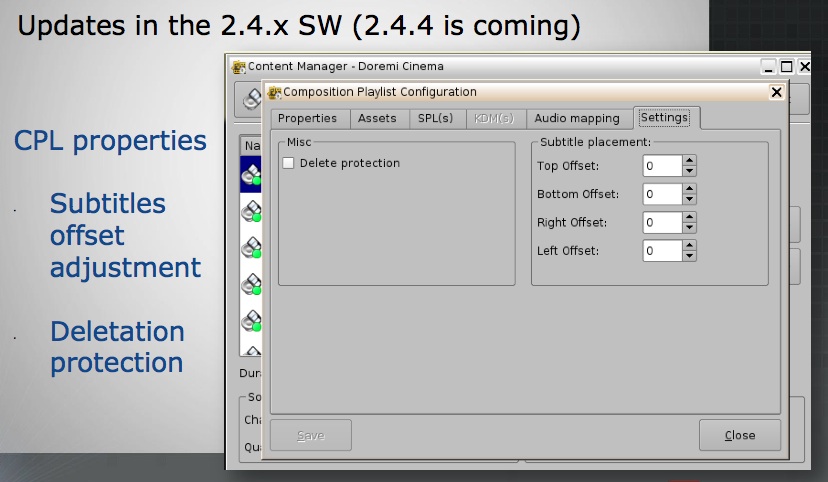Screen dimensions: 828x482
Task: Minimize the Content Manager window
Action: tap(768, 67)
